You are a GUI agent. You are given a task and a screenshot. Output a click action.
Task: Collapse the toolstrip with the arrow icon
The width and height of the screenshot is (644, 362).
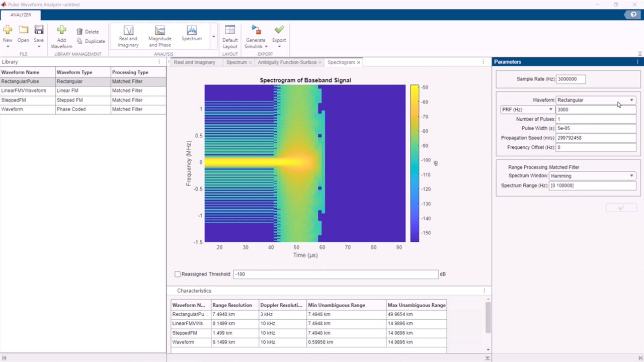click(640, 54)
